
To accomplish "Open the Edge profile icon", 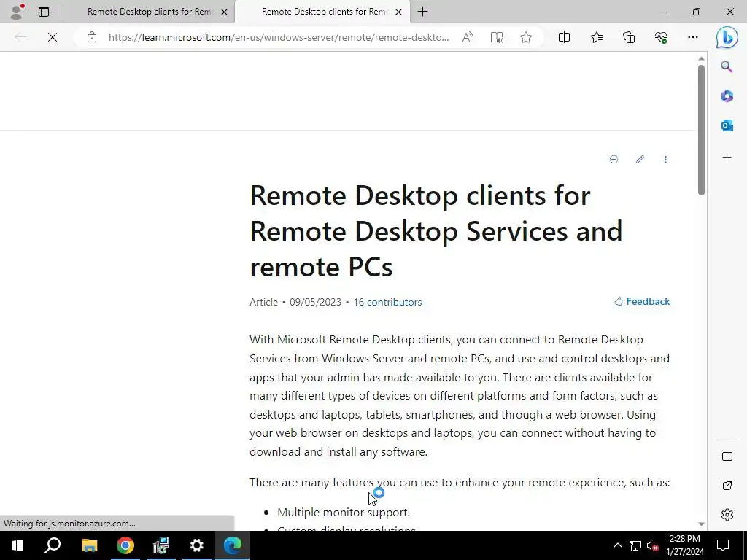I will pos(17,12).
